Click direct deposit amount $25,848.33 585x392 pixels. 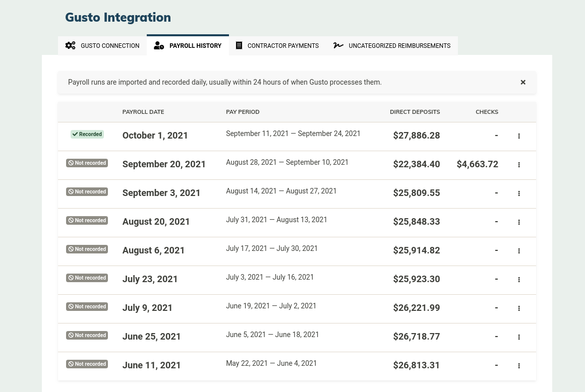417,222
